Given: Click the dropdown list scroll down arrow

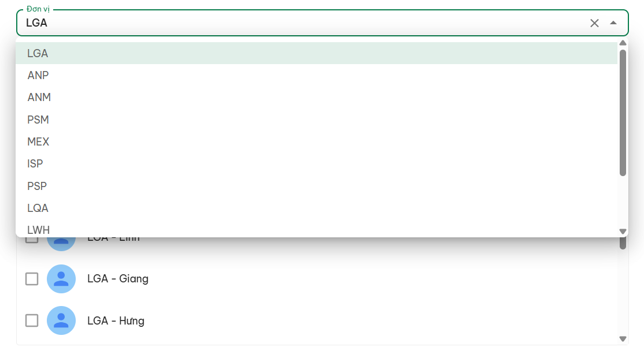Looking at the screenshot, I should coord(623,232).
